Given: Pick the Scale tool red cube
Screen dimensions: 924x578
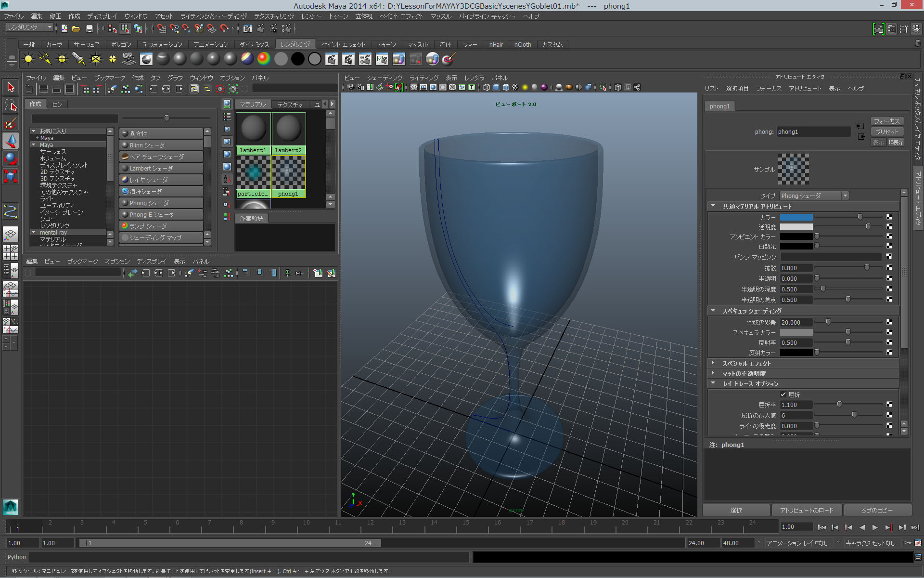Looking at the screenshot, I should click(x=11, y=176).
